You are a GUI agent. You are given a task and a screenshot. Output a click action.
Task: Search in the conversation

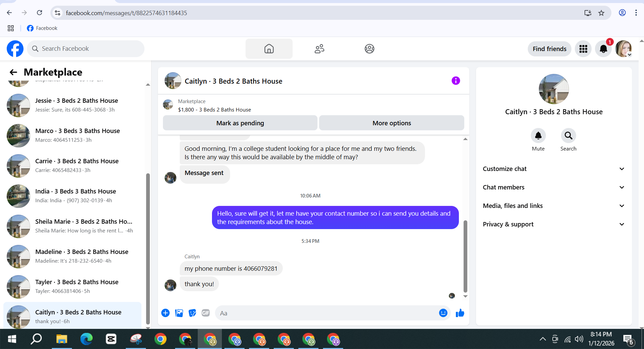click(568, 136)
